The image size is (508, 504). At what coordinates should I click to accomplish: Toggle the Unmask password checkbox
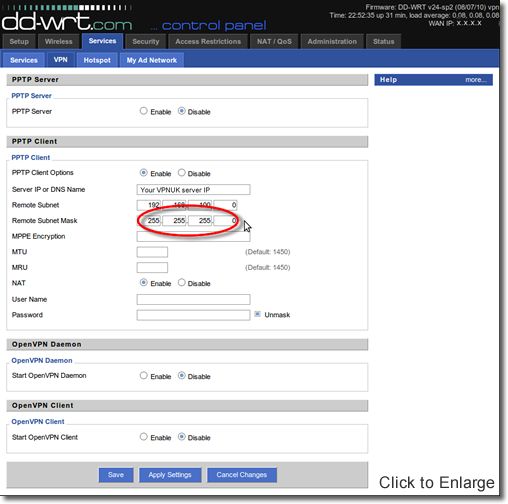coord(257,314)
